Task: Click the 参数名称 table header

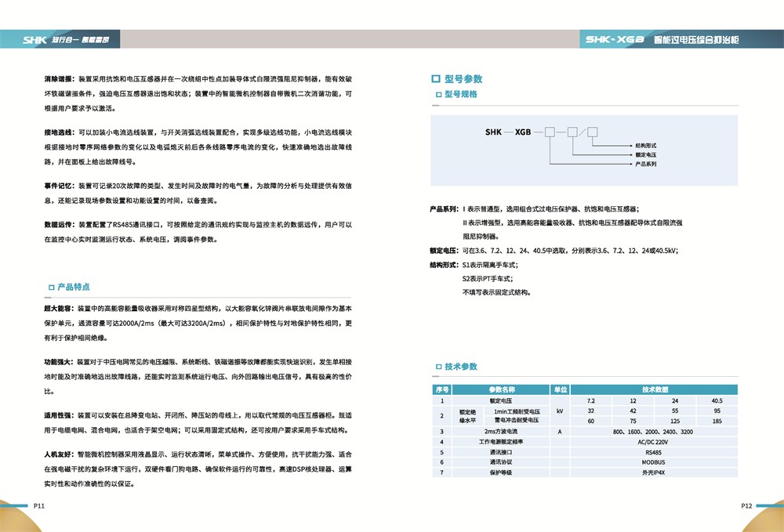Action: (x=501, y=389)
